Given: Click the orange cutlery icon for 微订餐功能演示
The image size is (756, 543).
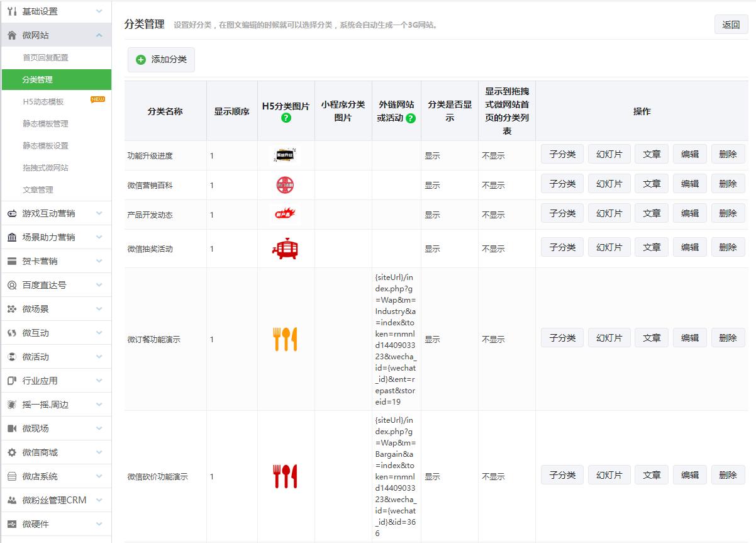Looking at the screenshot, I should tap(285, 339).
